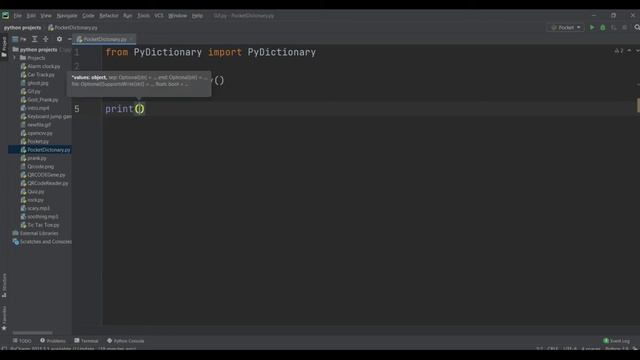Click python projects breadcrumb in navigation bar
The width and height of the screenshot is (640, 360).
(x=22, y=28)
